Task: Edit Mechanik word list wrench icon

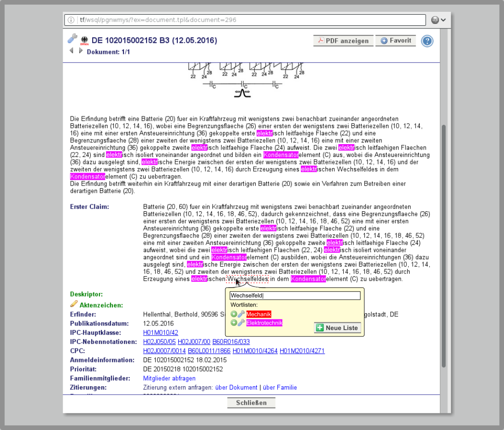Action: [241, 314]
